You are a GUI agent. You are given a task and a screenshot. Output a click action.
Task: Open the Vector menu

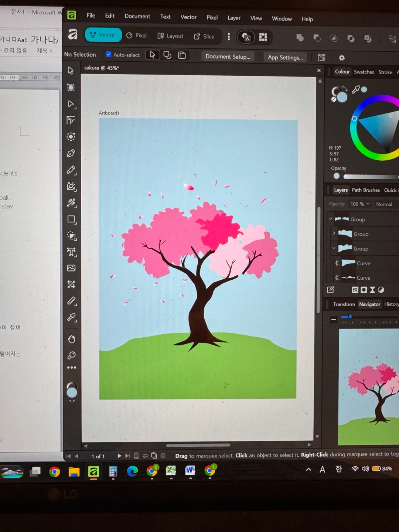[x=188, y=17]
